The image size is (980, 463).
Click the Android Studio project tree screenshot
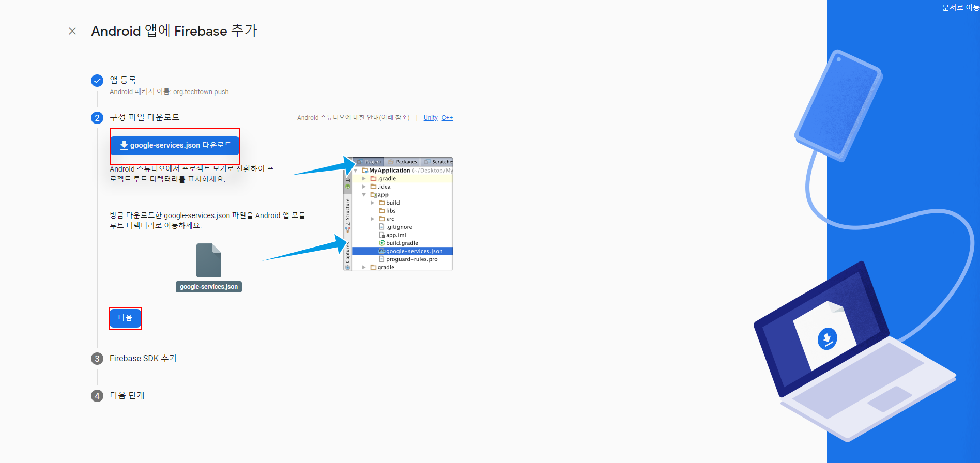[398, 214]
